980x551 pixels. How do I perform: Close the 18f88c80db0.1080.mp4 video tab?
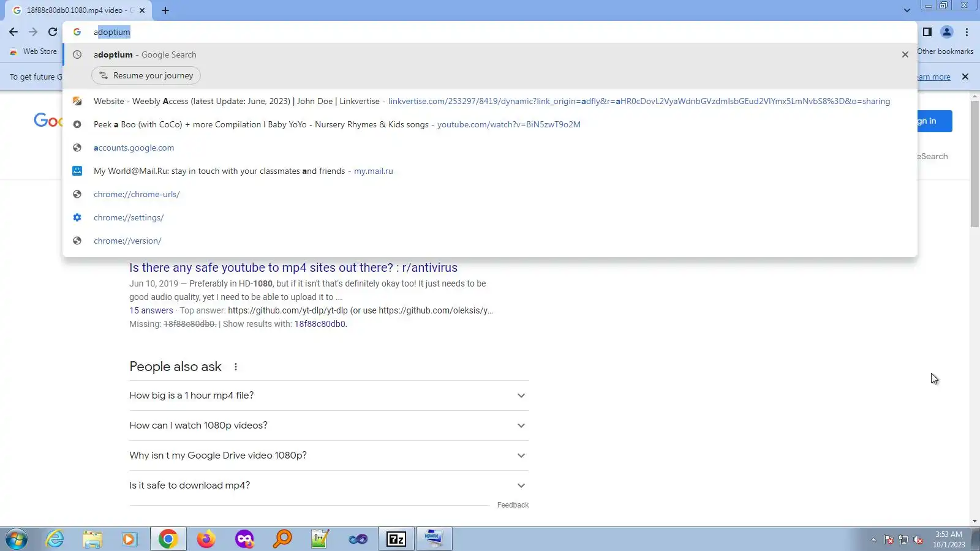142,10
